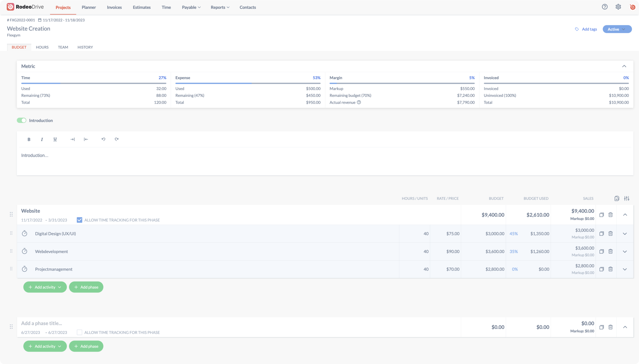
Task: Click the undo arrow icon
Action: (103, 139)
